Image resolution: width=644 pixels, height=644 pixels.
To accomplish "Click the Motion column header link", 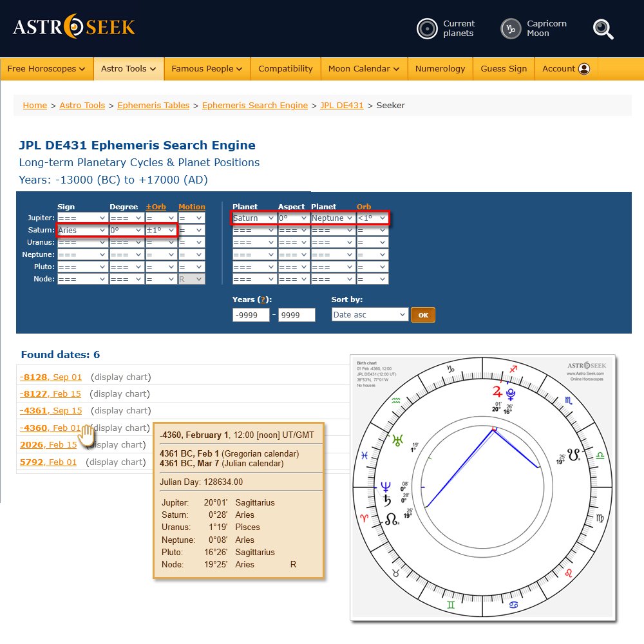I will (x=192, y=207).
